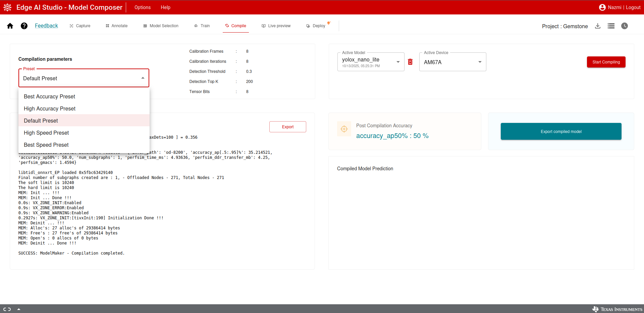Click the connection icon in status bar
The width and height of the screenshot is (644, 313).
(7, 309)
